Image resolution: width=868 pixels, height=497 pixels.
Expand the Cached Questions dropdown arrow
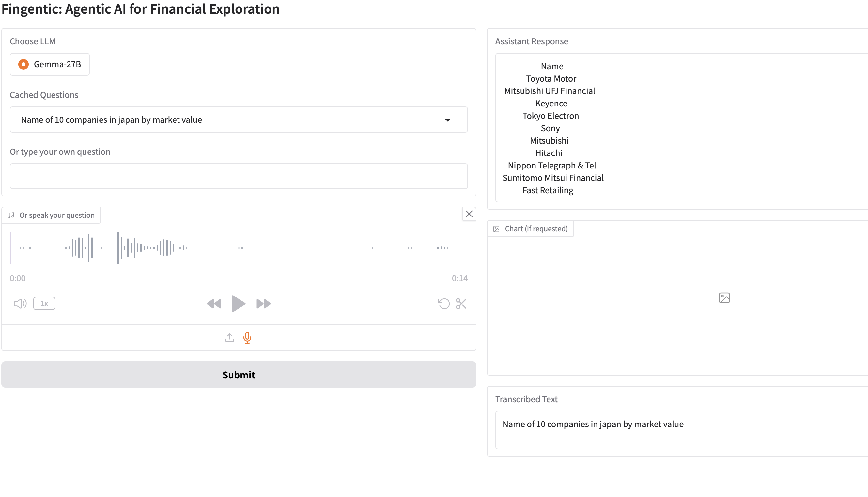pyautogui.click(x=447, y=120)
